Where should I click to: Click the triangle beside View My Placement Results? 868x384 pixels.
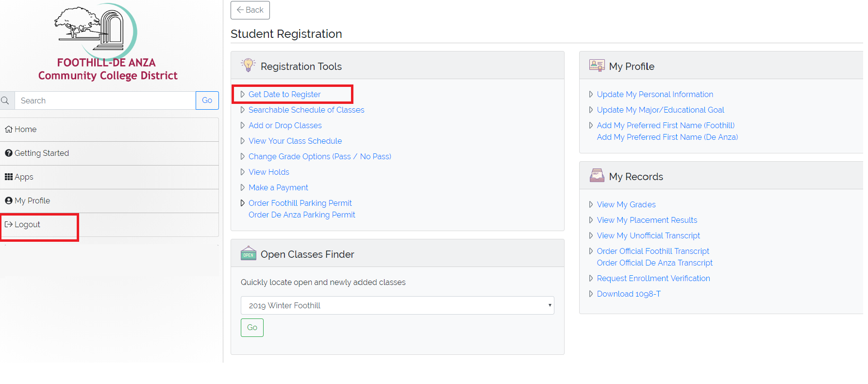591,220
